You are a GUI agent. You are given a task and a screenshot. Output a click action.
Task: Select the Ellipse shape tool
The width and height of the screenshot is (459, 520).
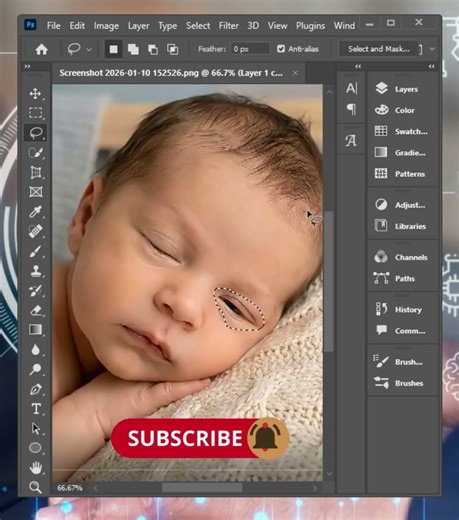click(x=35, y=448)
